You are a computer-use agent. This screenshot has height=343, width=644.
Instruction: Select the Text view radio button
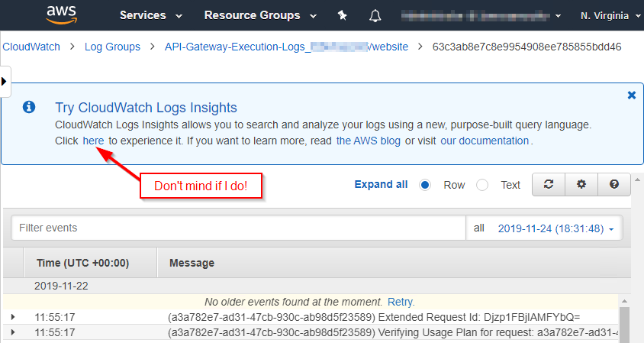pos(482,185)
